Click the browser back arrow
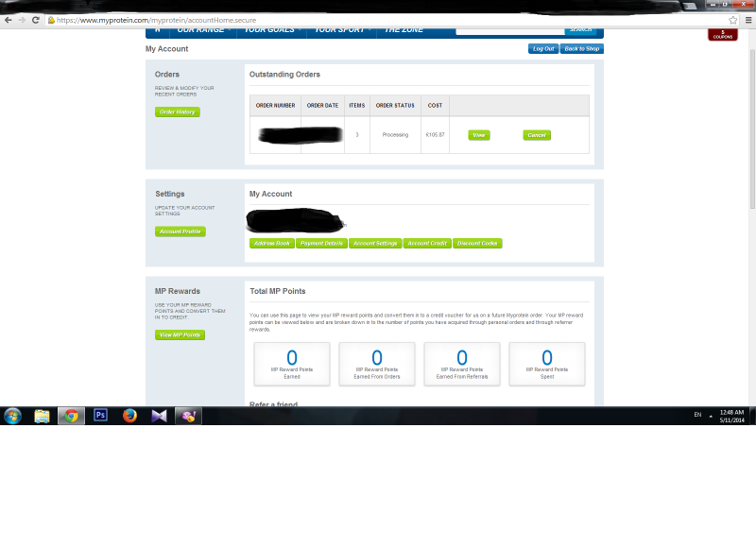Viewport: 756px width, 548px height. tap(9, 20)
